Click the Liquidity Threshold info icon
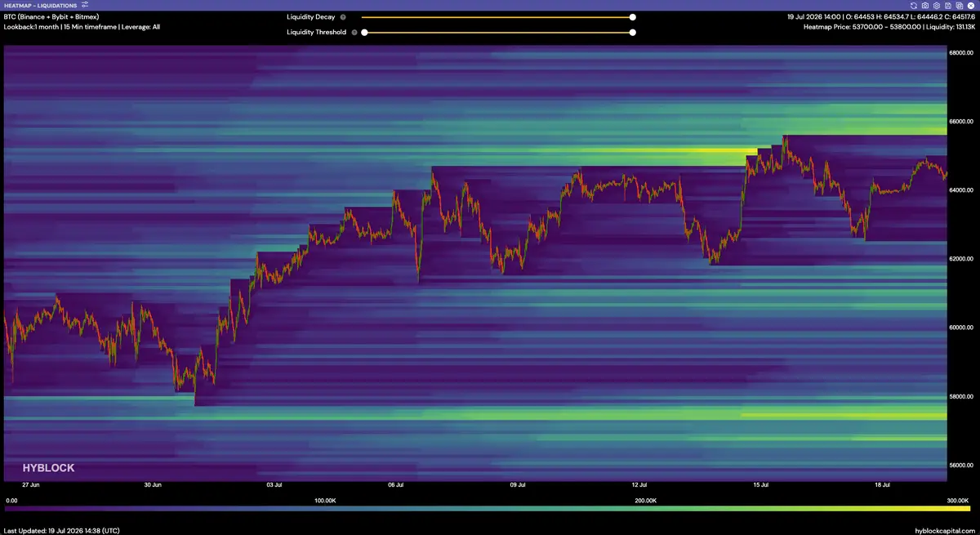The width and height of the screenshot is (980, 535). coord(354,33)
